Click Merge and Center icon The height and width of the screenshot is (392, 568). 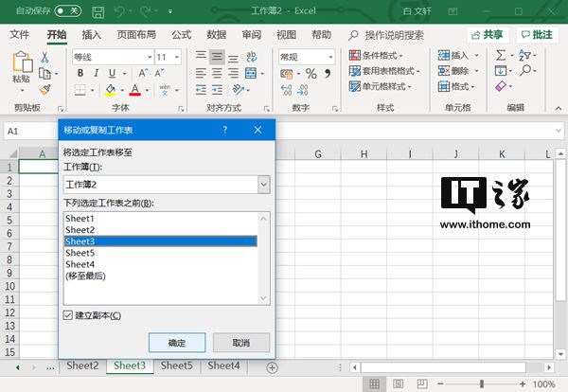(x=251, y=73)
